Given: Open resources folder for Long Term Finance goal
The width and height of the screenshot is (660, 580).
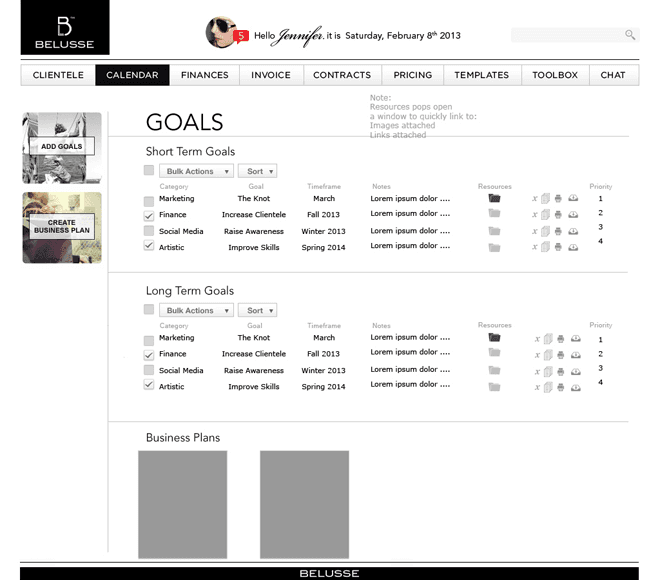Looking at the screenshot, I should (494, 352).
